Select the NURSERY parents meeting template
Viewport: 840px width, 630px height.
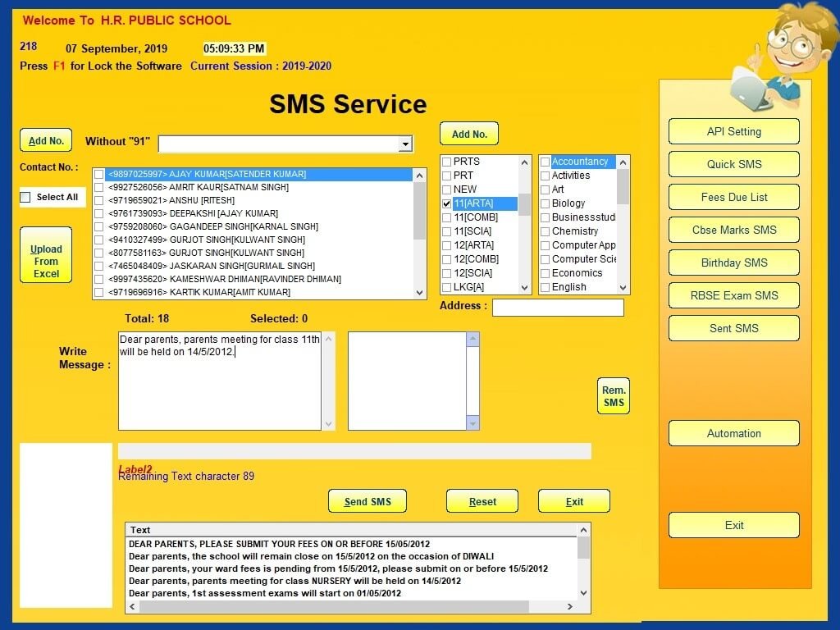pyautogui.click(x=294, y=581)
